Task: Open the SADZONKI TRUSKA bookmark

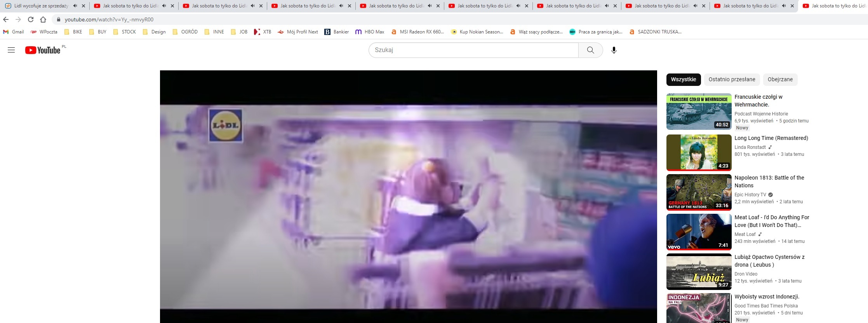Action: coord(655,32)
